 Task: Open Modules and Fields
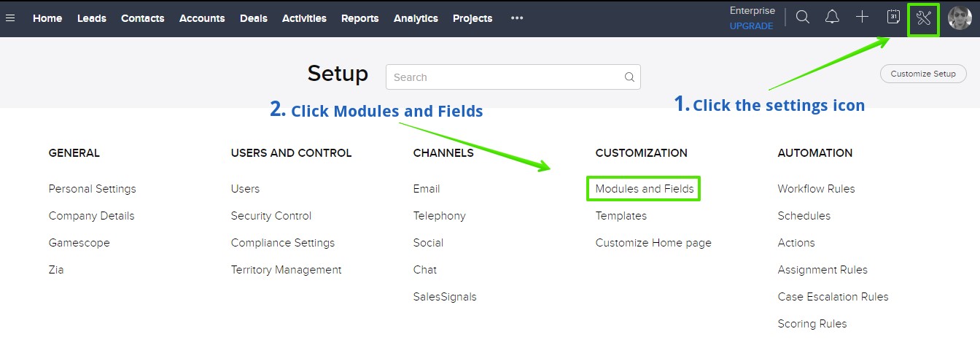[645, 189]
